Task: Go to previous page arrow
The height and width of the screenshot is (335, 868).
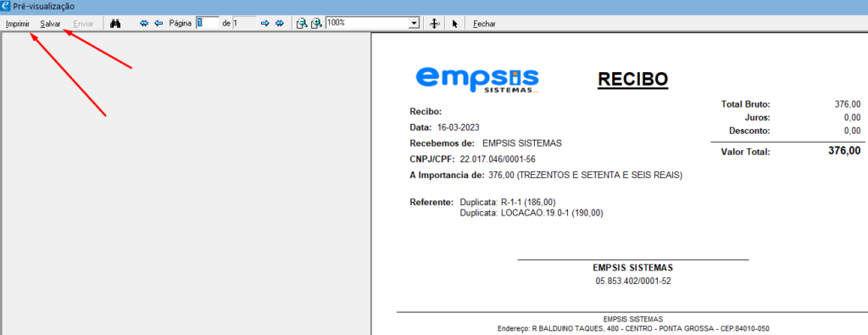Action: pyautogui.click(x=159, y=23)
